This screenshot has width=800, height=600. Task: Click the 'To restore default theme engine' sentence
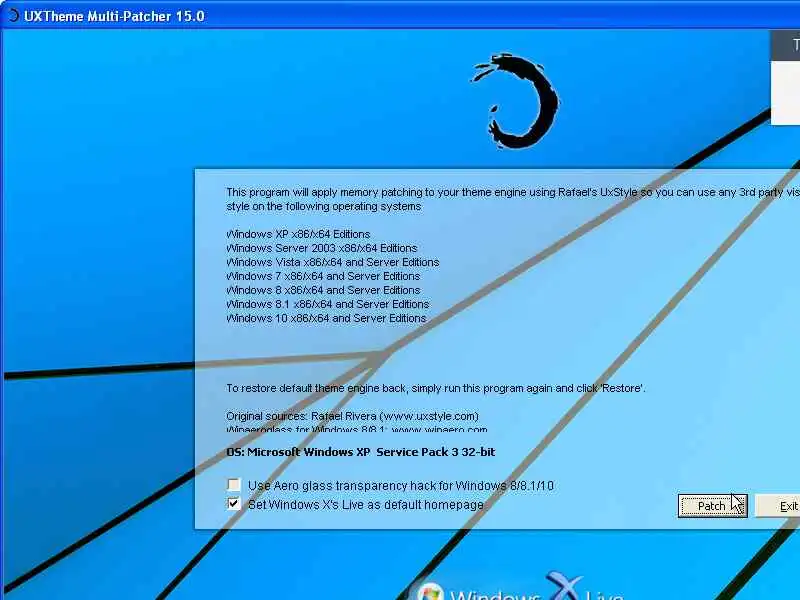point(436,388)
